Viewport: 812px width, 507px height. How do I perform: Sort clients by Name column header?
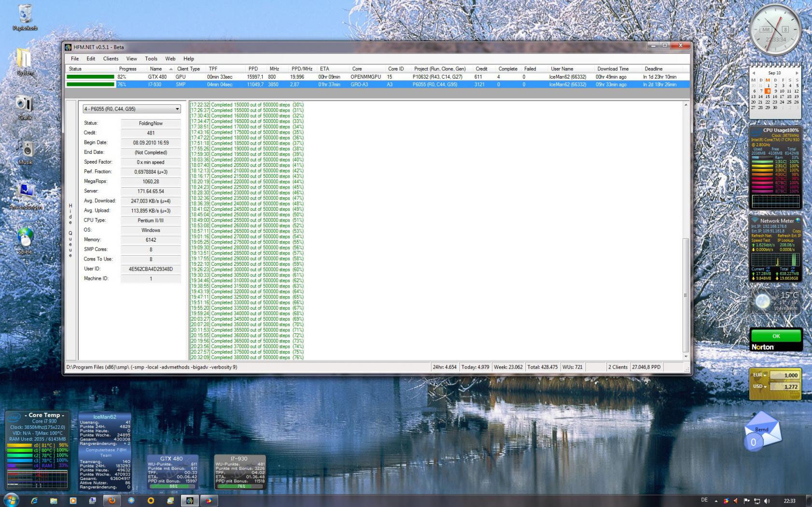click(161, 69)
